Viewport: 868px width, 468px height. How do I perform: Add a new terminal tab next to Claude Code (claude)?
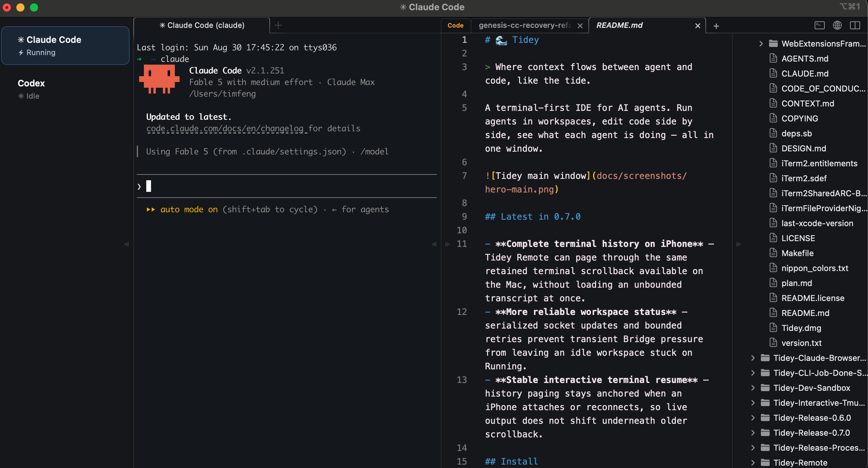click(x=278, y=25)
